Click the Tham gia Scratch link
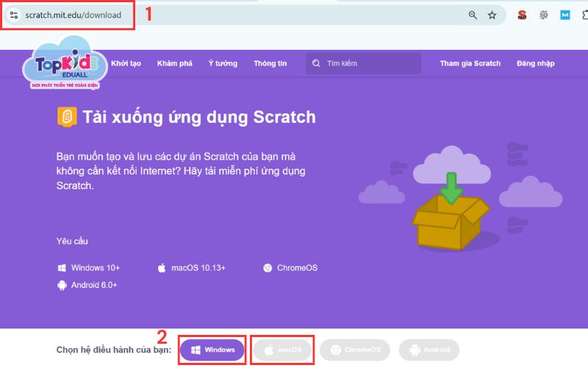 (470, 63)
